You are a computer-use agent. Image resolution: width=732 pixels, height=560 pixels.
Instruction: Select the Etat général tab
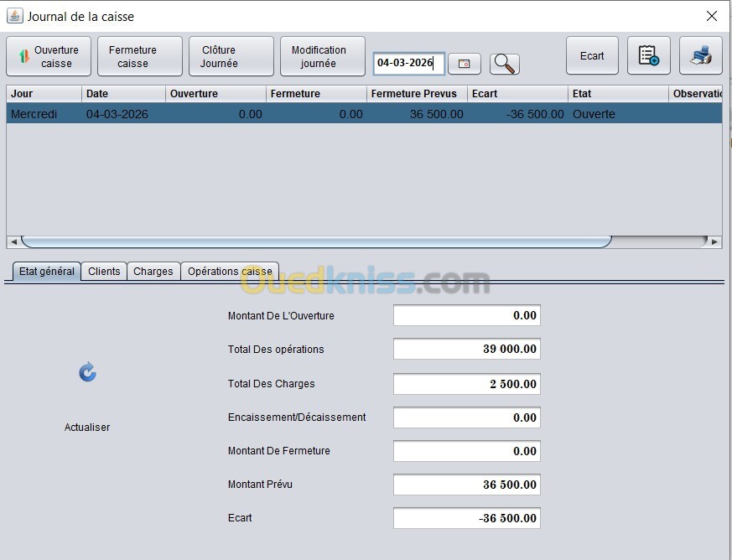(x=47, y=271)
